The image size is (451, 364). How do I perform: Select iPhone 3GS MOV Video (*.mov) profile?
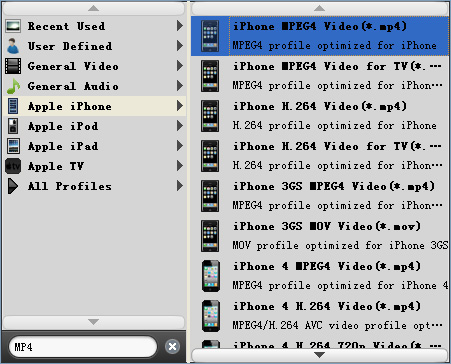(320, 236)
